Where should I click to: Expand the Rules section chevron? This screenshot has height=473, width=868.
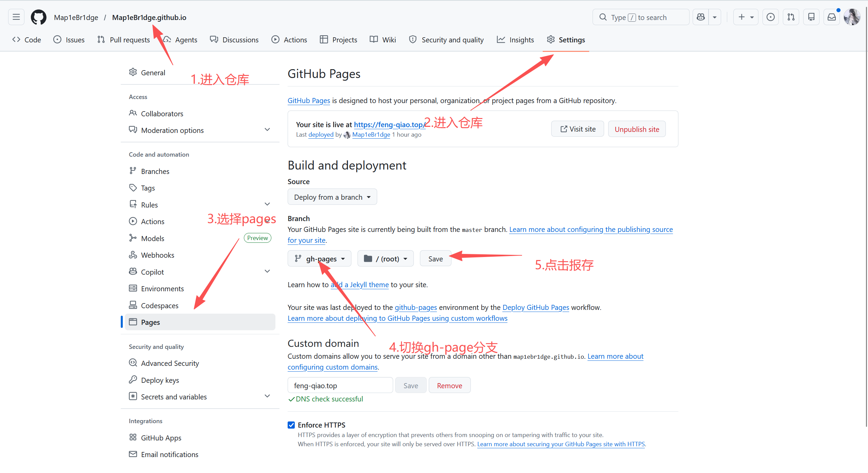coord(267,204)
